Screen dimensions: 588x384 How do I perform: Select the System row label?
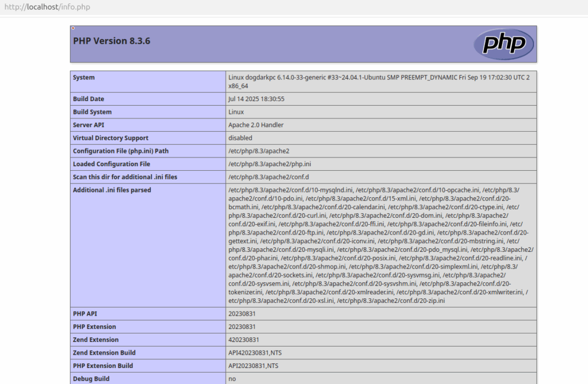point(84,78)
